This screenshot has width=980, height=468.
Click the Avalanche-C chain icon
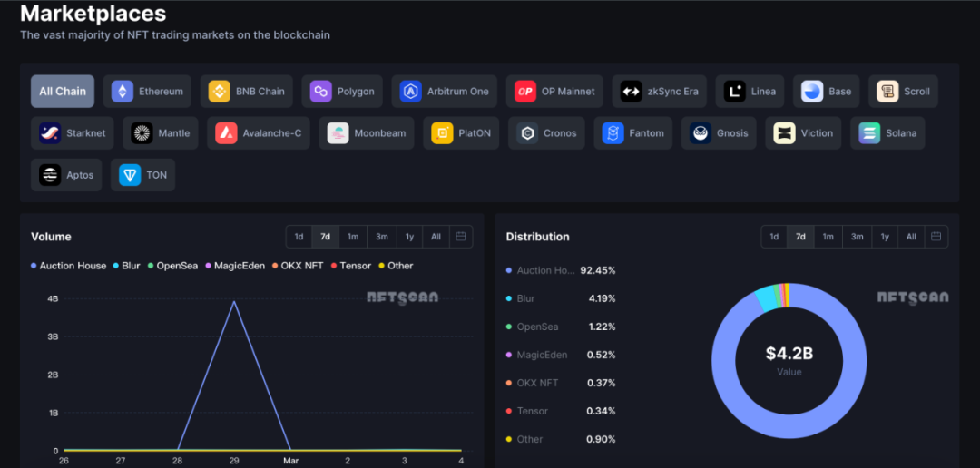point(226,133)
